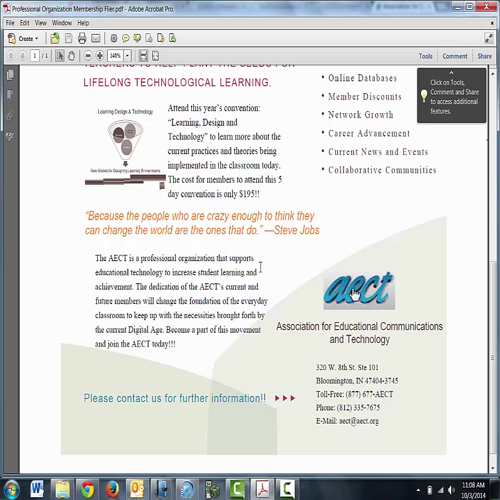Viewport: 500px width, 500px height.
Task: Expand the zoom percentage dropdown arrow
Action: click(x=127, y=56)
